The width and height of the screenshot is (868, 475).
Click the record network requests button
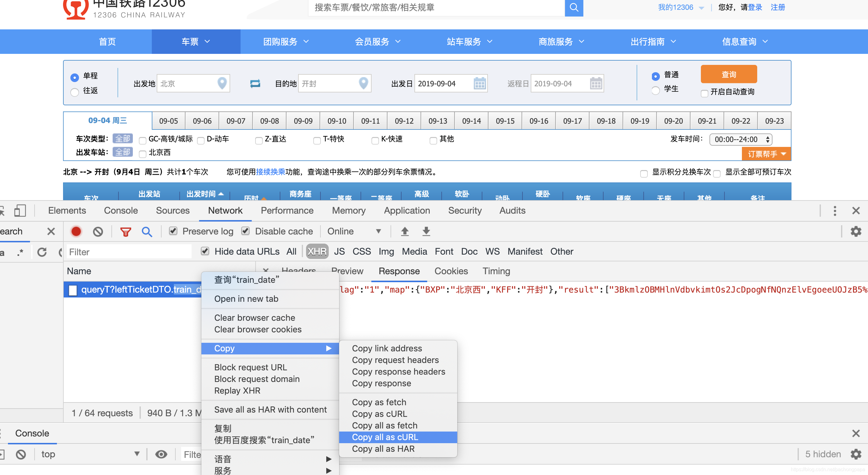point(76,232)
